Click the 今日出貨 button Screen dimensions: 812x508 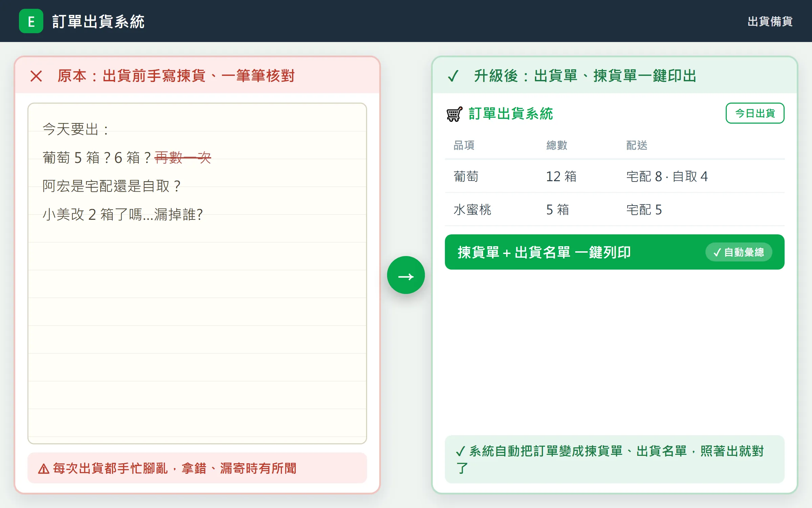pyautogui.click(x=755, y=113)
